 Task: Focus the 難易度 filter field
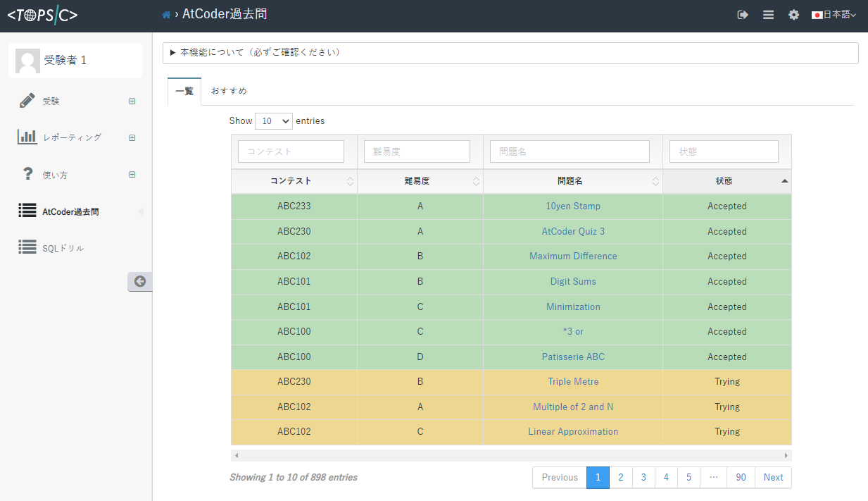pos(417,151)
